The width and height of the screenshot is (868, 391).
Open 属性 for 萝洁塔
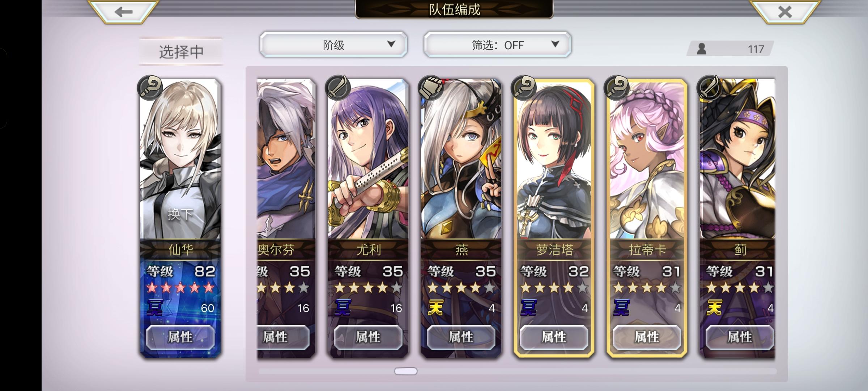[554, 337]
